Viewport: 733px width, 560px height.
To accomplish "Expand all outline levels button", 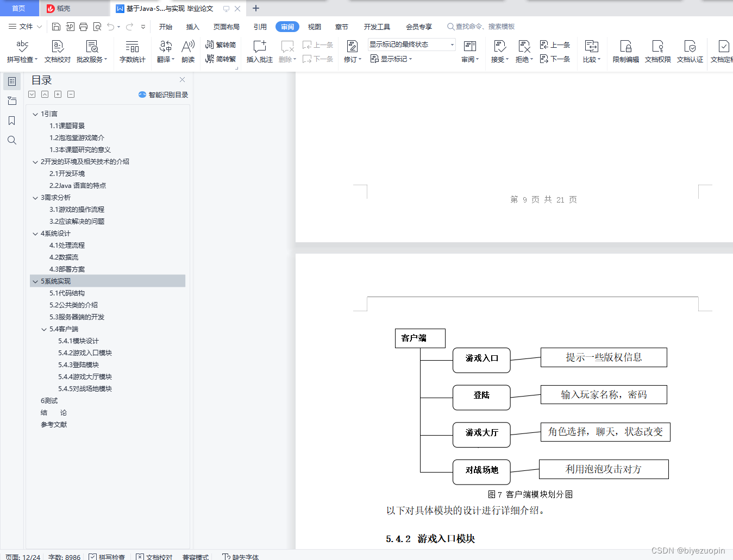I will point(58,95).
